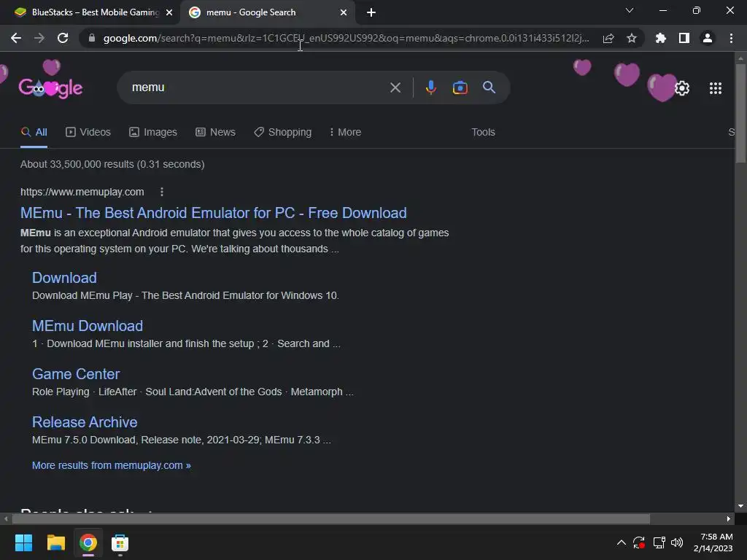Open Microsoft Store from taskbar
Screen dimensions: 747x560
pos(120,542)
